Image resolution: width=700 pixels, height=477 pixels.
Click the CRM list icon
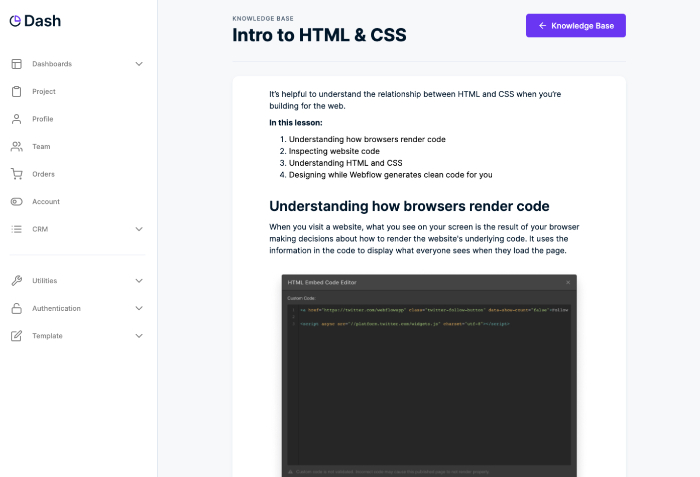click(x=17, y=229)
